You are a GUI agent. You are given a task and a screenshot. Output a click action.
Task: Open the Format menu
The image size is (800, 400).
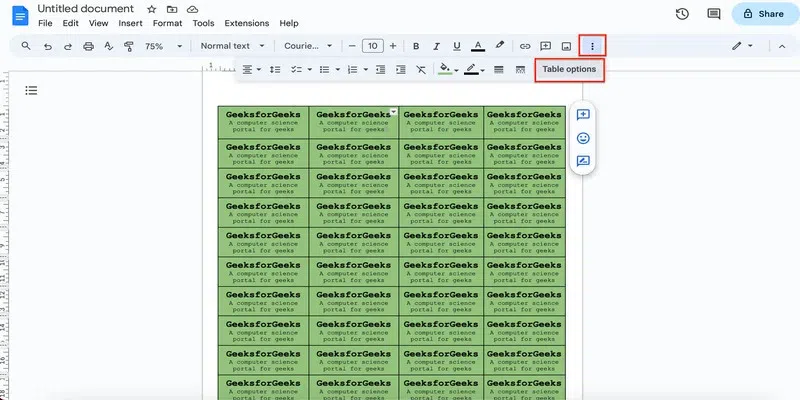tap(167, 23)
